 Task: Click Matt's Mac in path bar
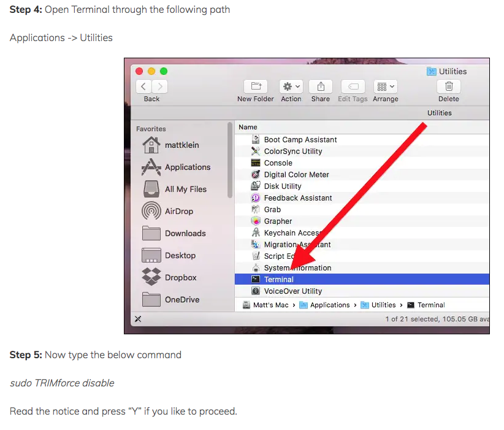click(266, 305)
